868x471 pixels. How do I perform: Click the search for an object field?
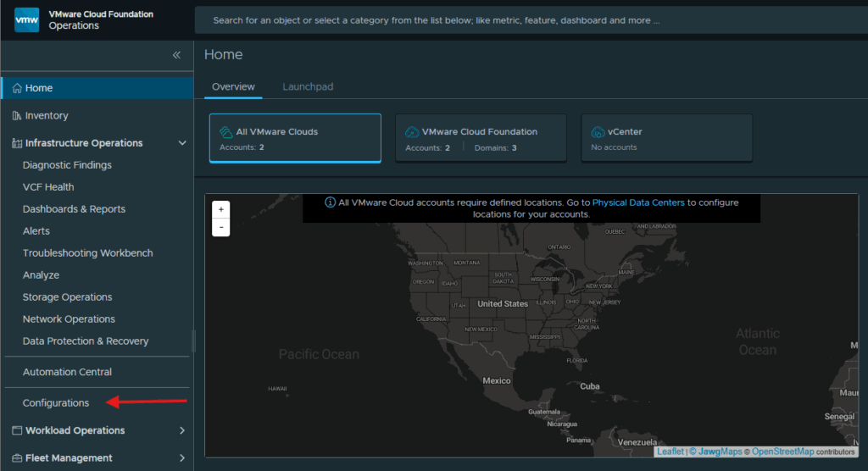(x=531, y=20)
